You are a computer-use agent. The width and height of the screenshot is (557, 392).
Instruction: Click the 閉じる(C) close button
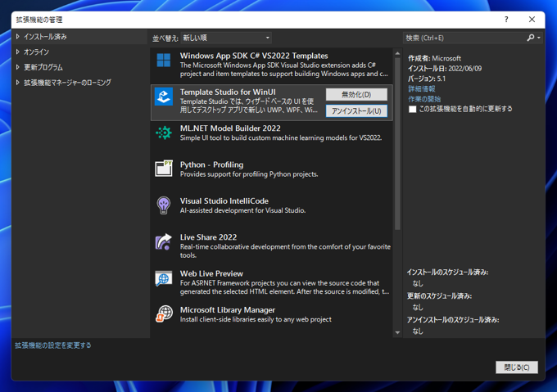pyautogui.click(x=517, y=367)
